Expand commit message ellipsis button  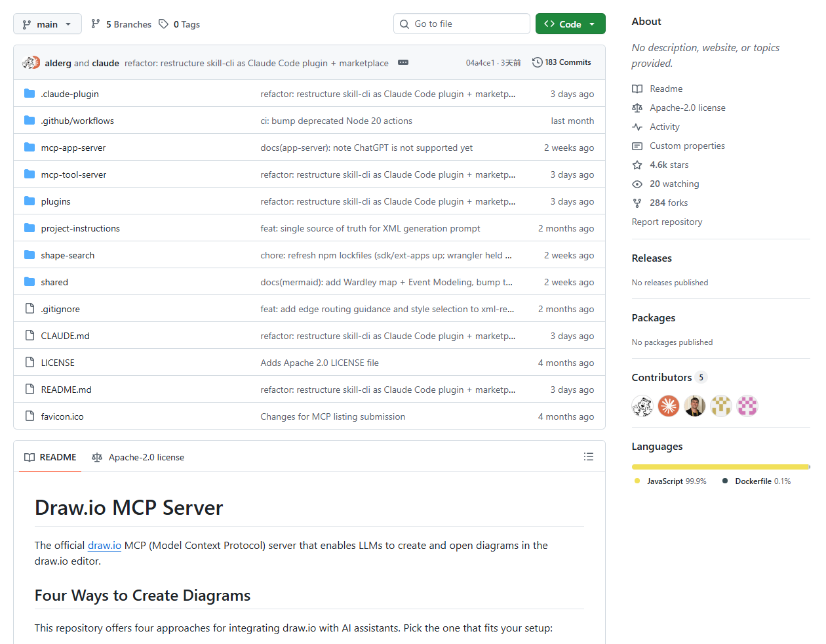point(403,62)
